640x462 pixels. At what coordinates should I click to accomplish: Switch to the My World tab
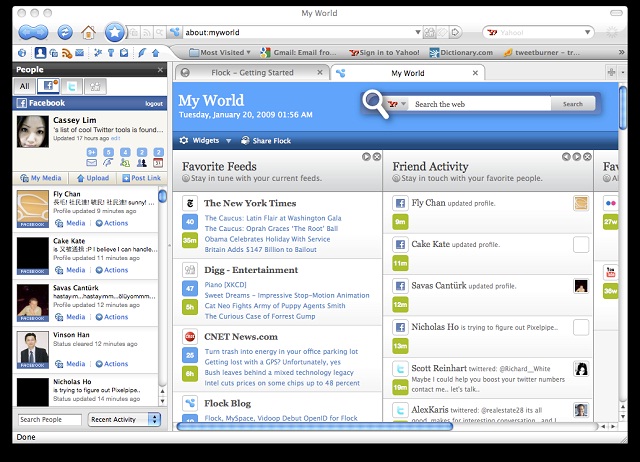point(407,73)
